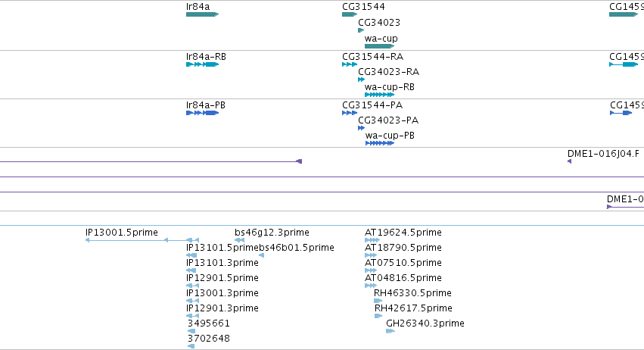Select the wa-cup gene label
Image resolution: width=644 pixels, height=350 pixels.
click(x=381, y=39)
